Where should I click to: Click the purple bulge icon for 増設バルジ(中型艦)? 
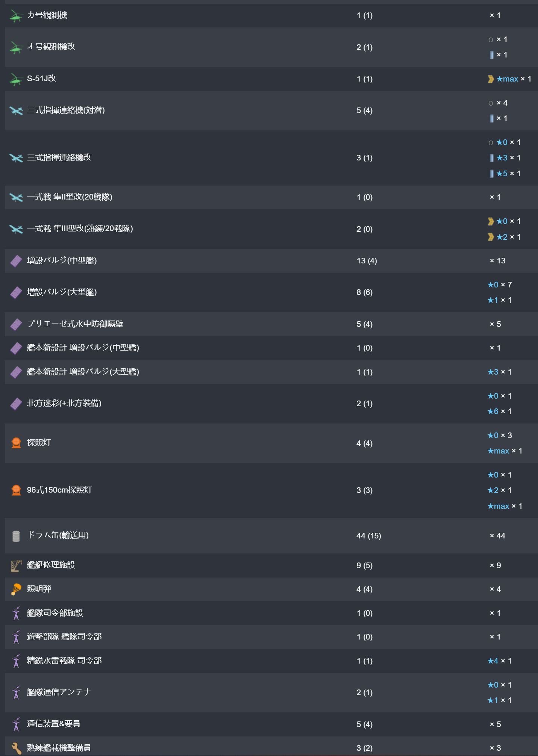pyautogui.click(x=16, y=261)
